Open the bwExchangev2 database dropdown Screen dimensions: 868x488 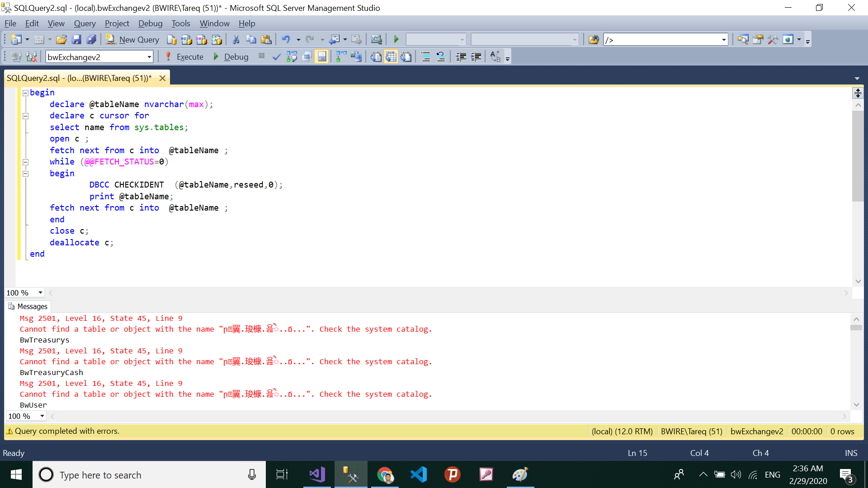click(x=149, y=56)
